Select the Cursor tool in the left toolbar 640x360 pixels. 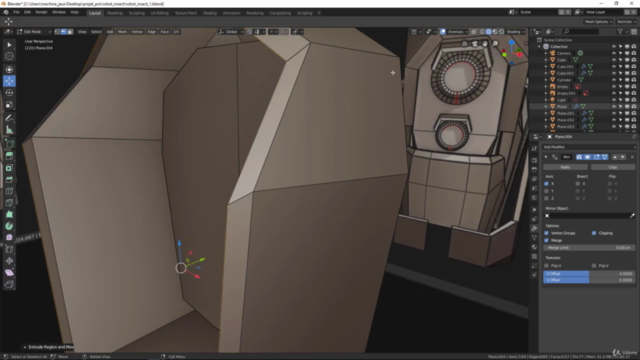tap(9, 56)
